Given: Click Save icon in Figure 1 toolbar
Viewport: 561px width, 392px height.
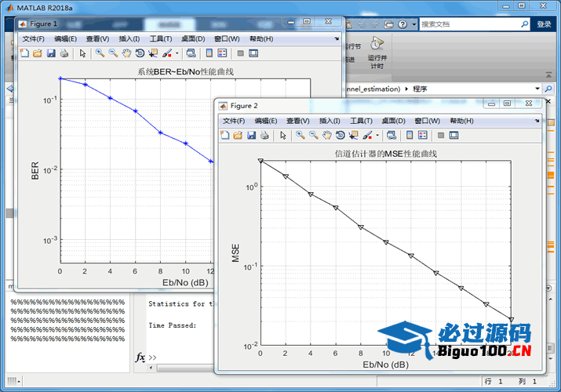Looking at the screenshot, I should 51,53.
